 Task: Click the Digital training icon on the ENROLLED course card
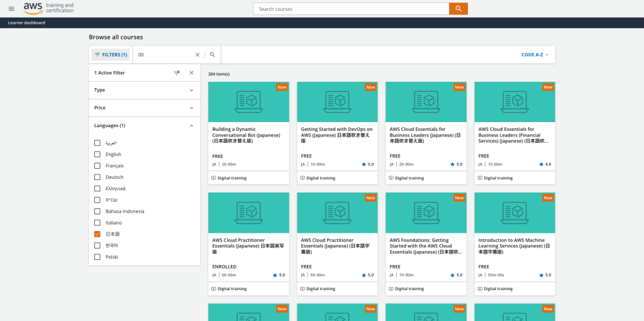(214, 289)
